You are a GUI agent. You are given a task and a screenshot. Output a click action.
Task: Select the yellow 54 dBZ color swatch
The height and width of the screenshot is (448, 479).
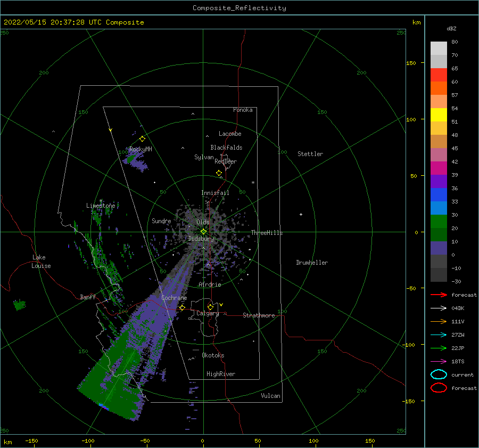click(x=439, y=115)
